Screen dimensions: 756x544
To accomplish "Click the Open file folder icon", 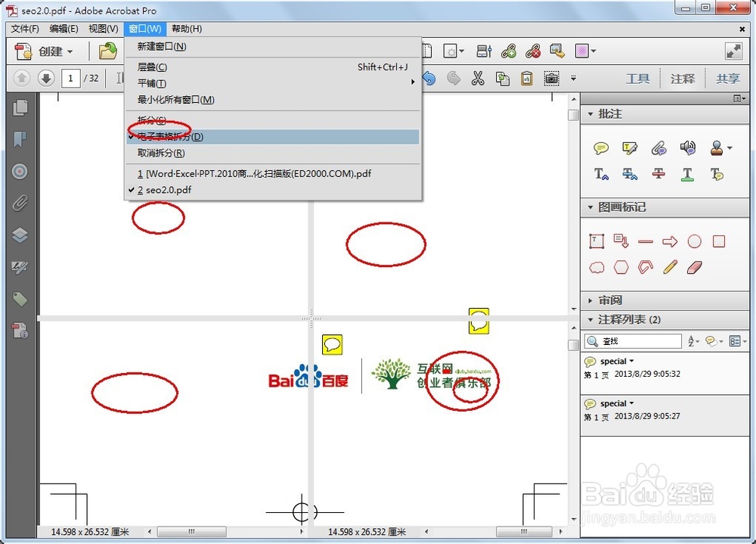I will point(108,51).
